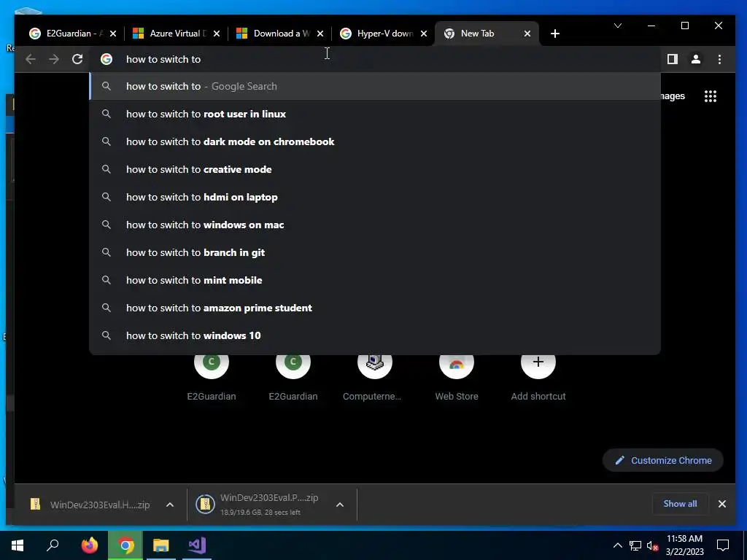This screenshot has width=747, height=560.
Task: Choose the 'root user in linux' suggestion
Action: point(374,114)
